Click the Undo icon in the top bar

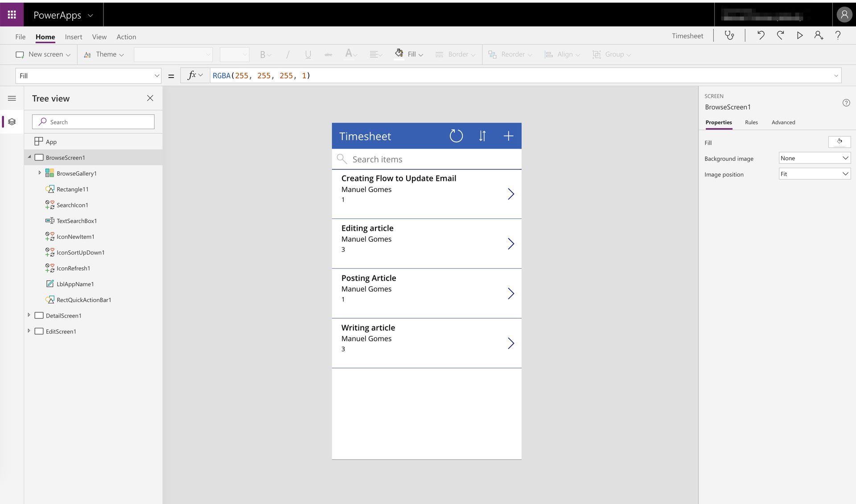click(761, 35)
